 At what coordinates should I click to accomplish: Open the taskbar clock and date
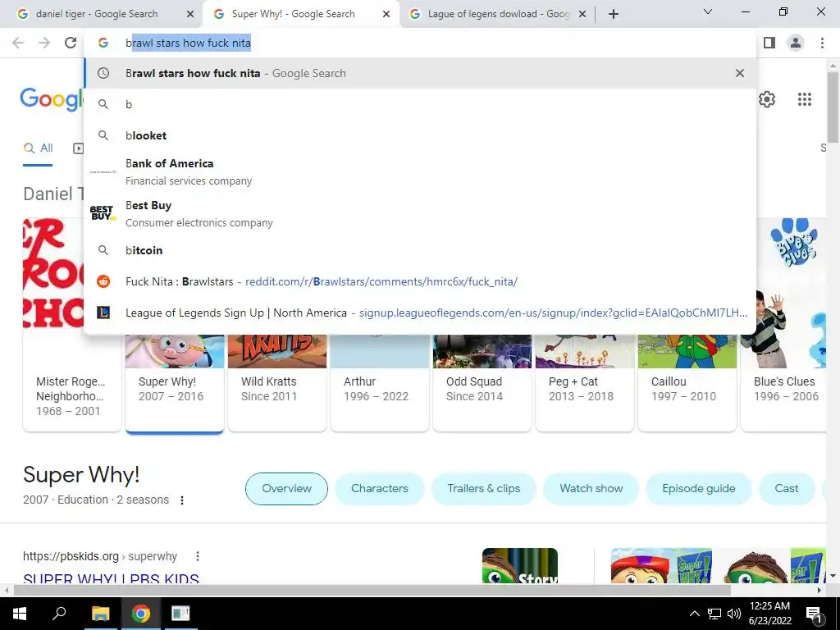[x=769, y=614]
